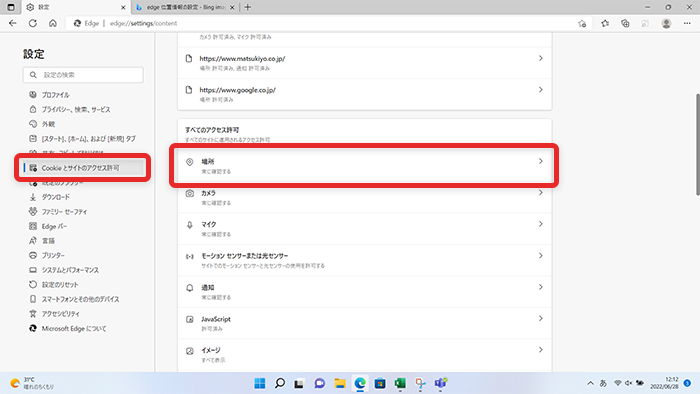Open https://www.google.co.jp/ site permissions
The height and width of the screenshot is (394, 700).
coord(364,94)
